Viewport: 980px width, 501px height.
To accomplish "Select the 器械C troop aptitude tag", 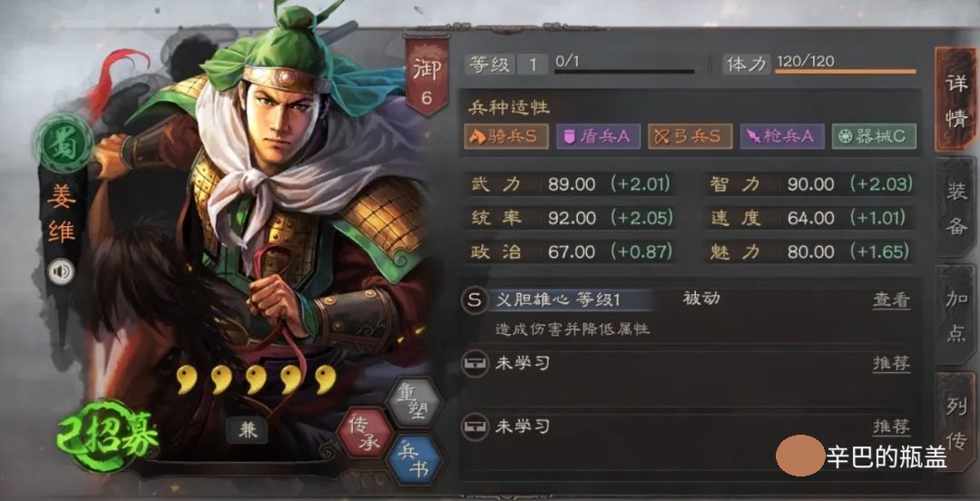I will point(874,136).
